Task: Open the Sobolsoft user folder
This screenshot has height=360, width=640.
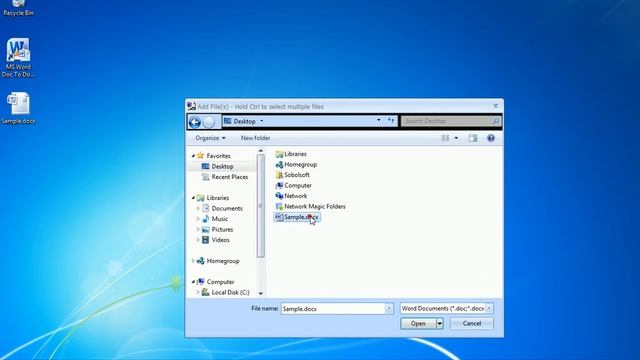Action: point(292,175)
